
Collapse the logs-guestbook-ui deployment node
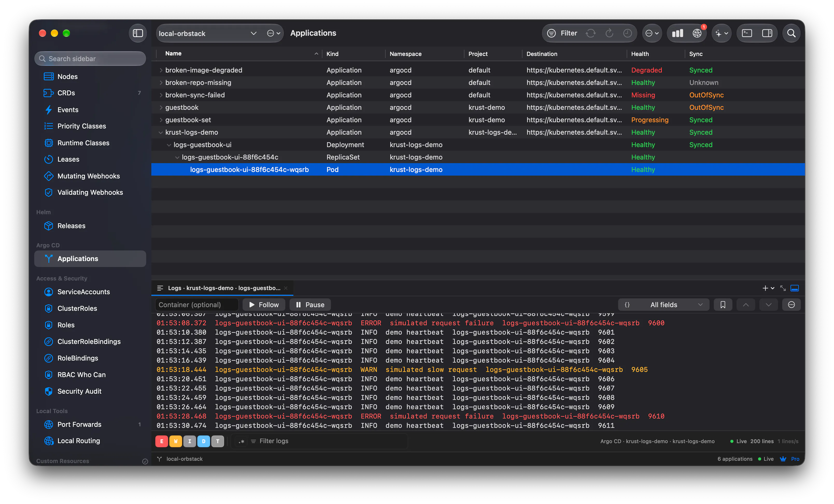(x=169, y=145)
